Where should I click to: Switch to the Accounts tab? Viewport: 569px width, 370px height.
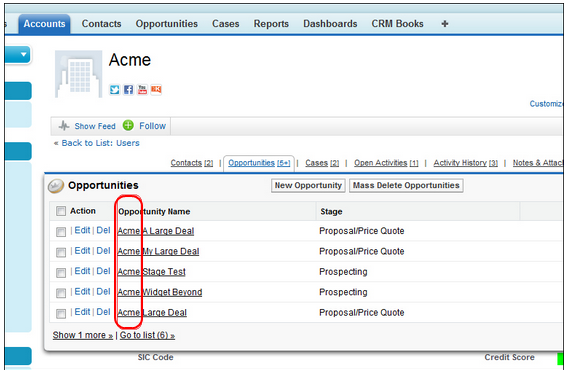44,24
